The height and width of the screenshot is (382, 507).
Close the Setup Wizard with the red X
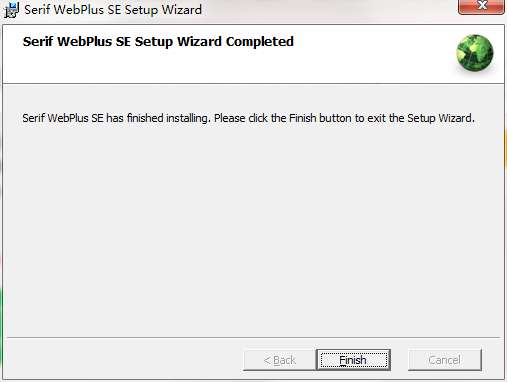point(481,7)
